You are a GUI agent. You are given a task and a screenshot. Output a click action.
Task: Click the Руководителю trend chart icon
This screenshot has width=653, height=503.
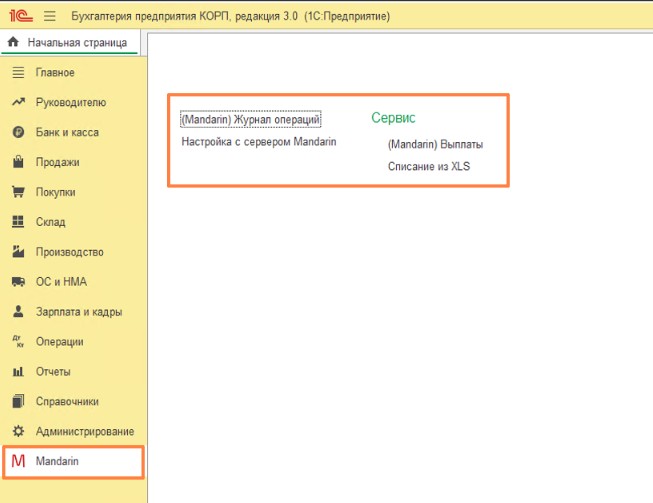(x=18, y=102)
